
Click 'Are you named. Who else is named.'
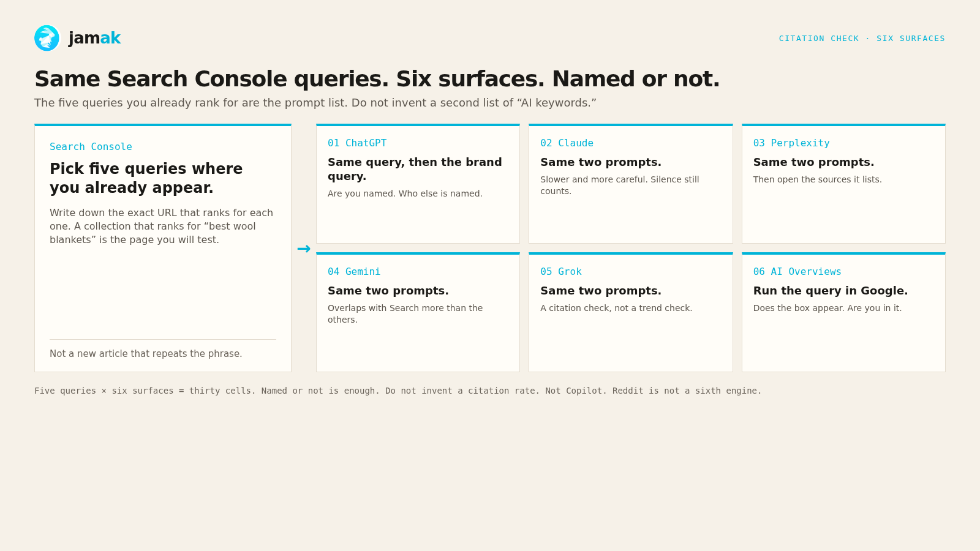405,193
